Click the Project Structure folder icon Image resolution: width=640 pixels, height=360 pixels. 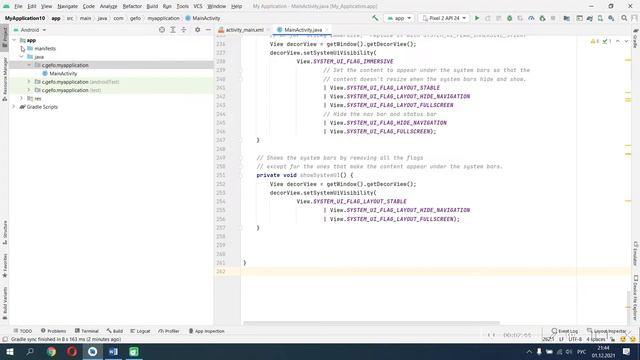point(567,18)
